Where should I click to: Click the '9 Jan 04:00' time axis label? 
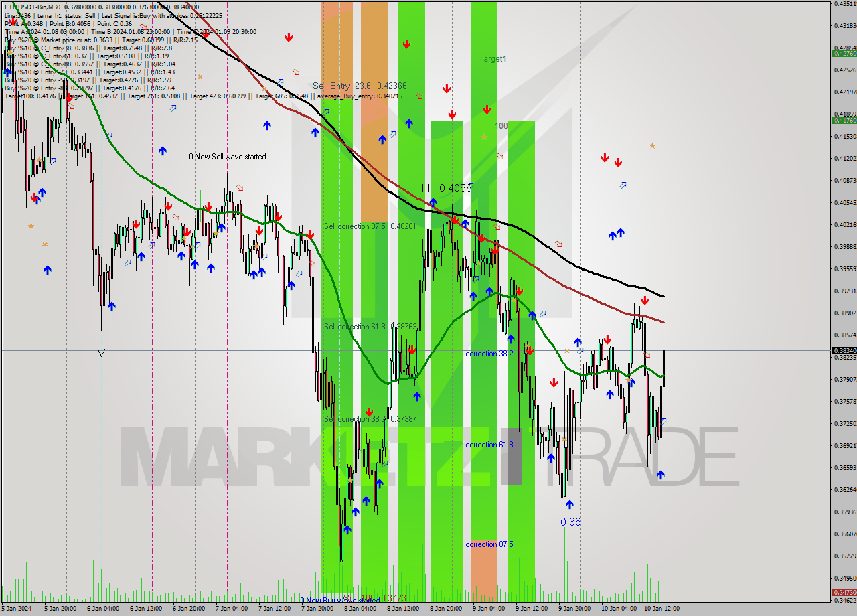click(489, 609)
